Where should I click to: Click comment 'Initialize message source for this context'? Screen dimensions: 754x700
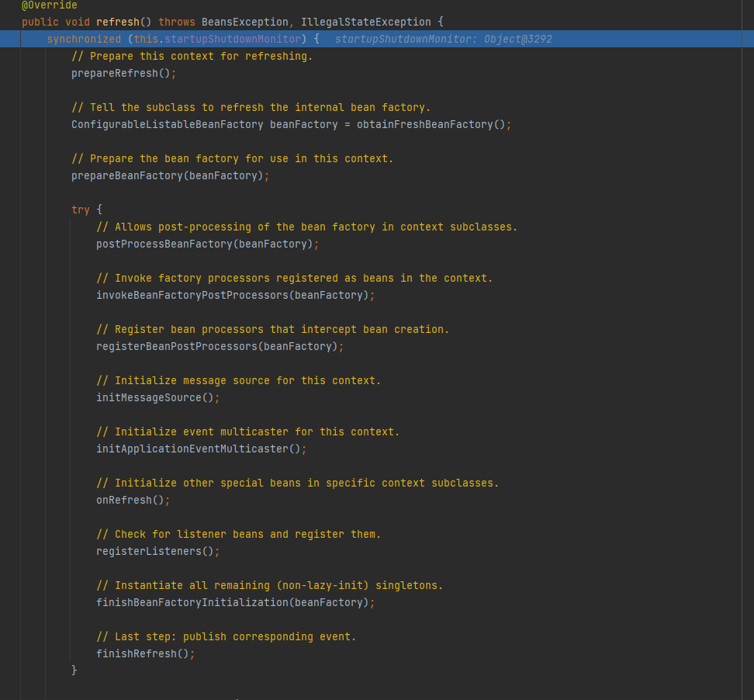(x=238, y=380)
